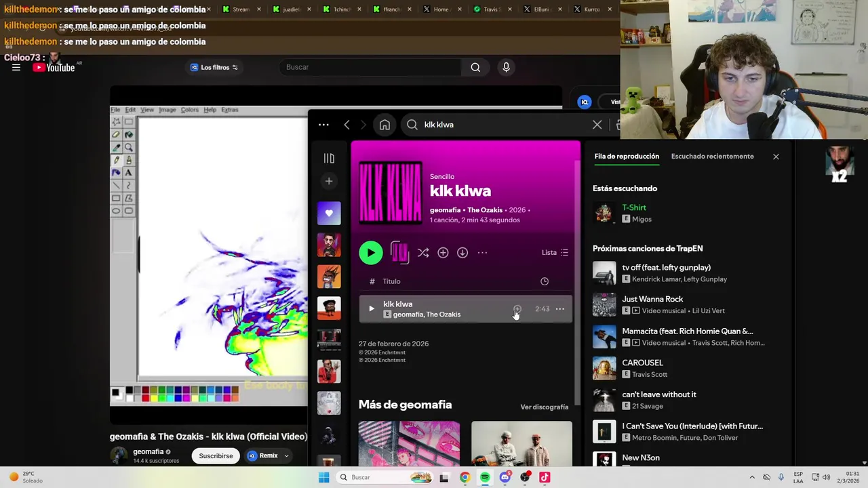Screen dimensions: 868x488
Task: Open Spotify three-dot main menu
Action: (323, 125)
